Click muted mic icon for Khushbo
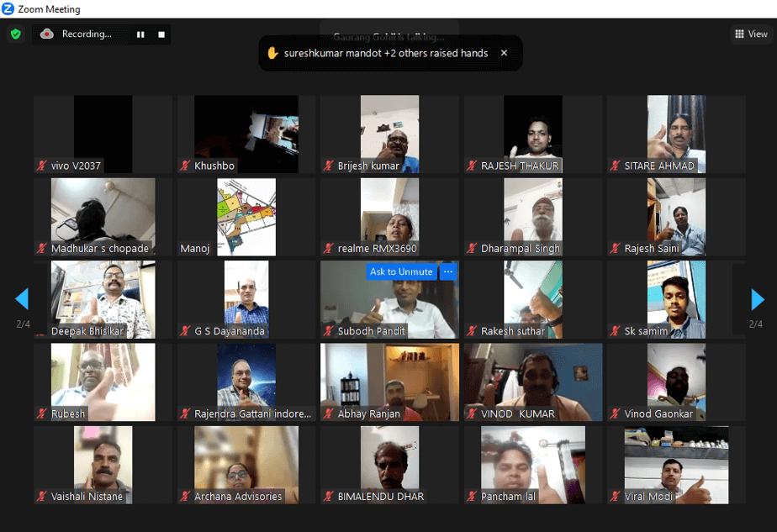The width and height of the screenshot is (777, 532). (185, 166)
